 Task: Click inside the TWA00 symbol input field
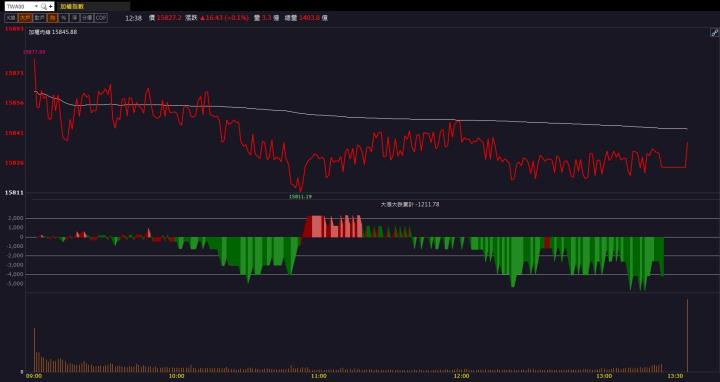tap(20, 6)
